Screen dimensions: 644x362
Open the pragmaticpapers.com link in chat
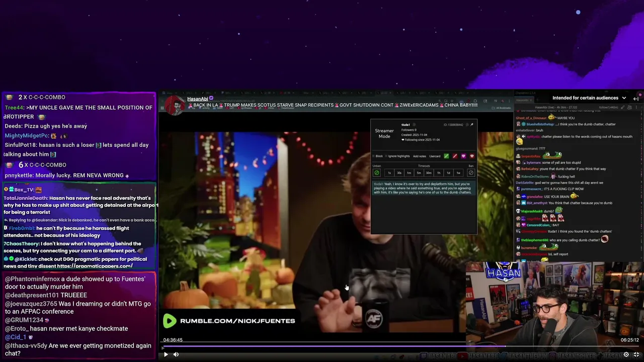point(95,266)
